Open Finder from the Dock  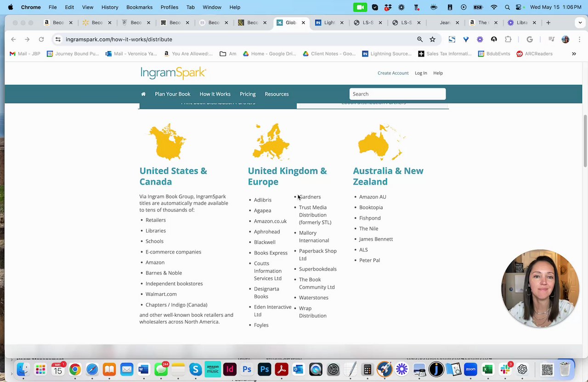click(x=23, y=369)
